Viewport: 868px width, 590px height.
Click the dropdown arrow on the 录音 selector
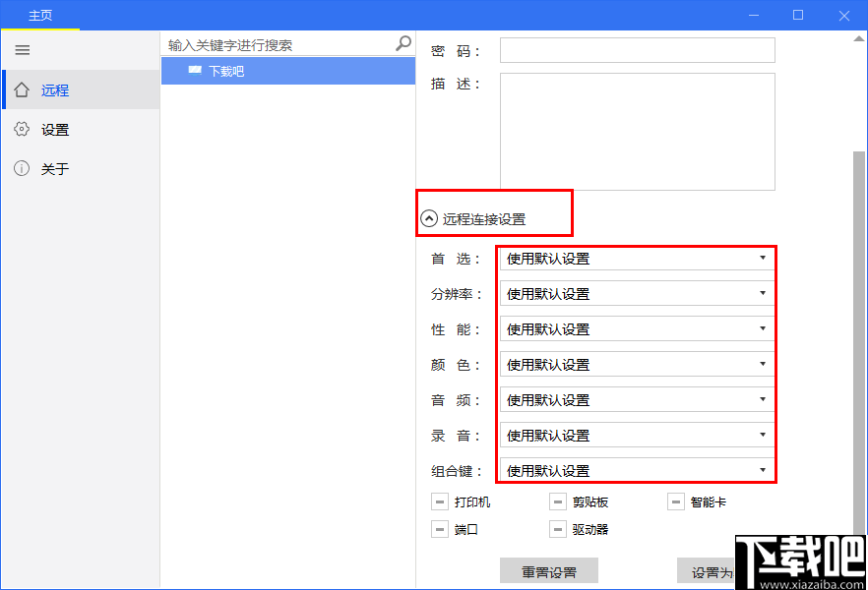pyautogui.click(x=765, y=435)
